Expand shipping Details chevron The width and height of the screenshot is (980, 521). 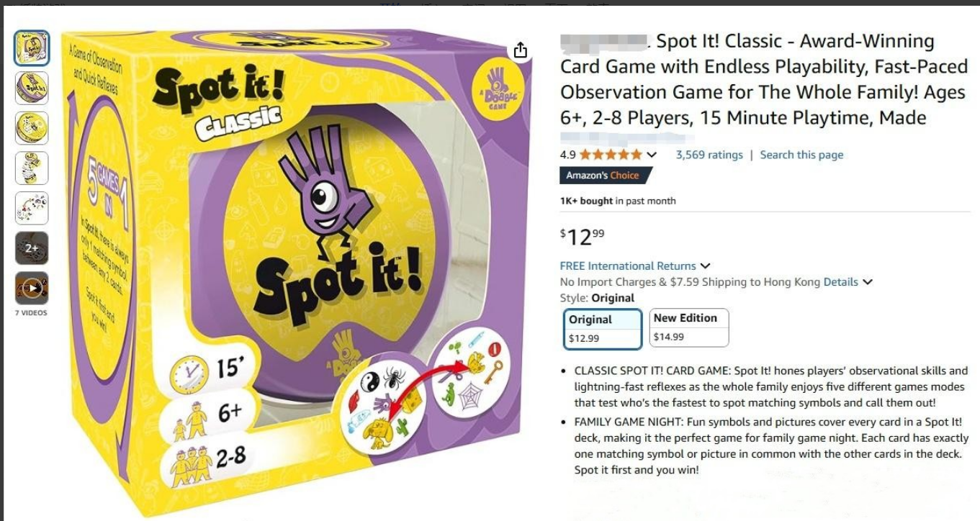[x=868, y=282]
